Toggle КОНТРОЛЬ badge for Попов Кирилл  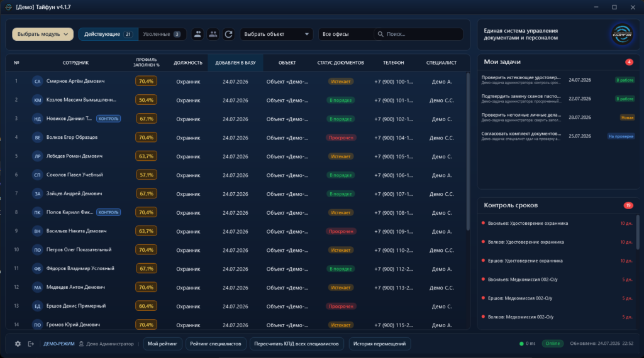[x=108, y=212]
